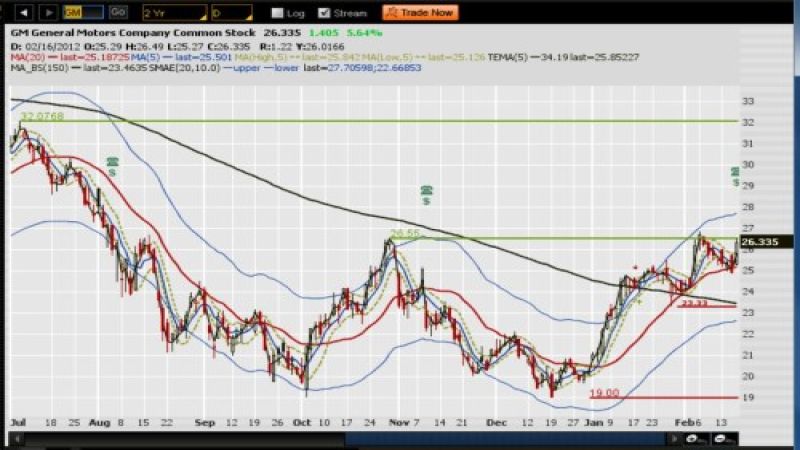Click the forward arrow navigation button
Screen dimensions: 800x450
[48, 13]
